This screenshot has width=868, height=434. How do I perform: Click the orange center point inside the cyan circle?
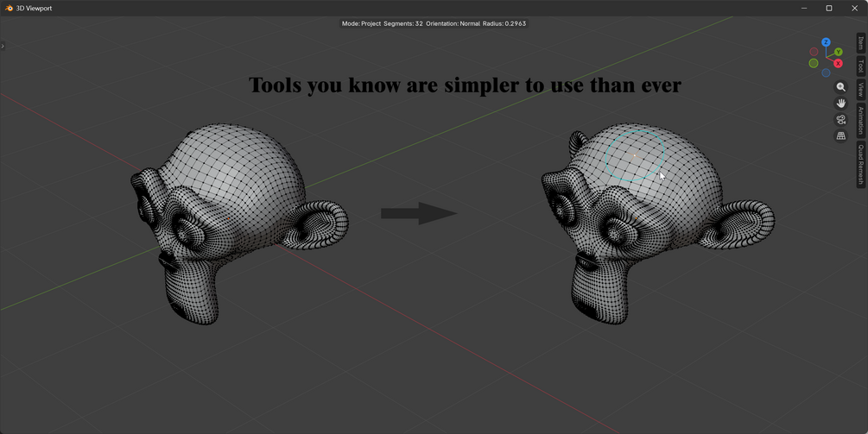point(635,155)
